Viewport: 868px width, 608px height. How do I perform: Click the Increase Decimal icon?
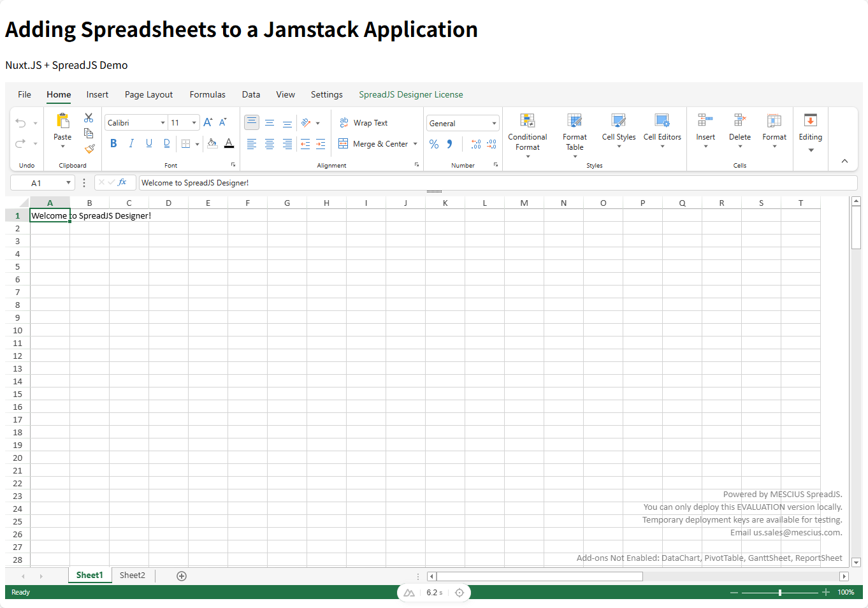point(476,144)
